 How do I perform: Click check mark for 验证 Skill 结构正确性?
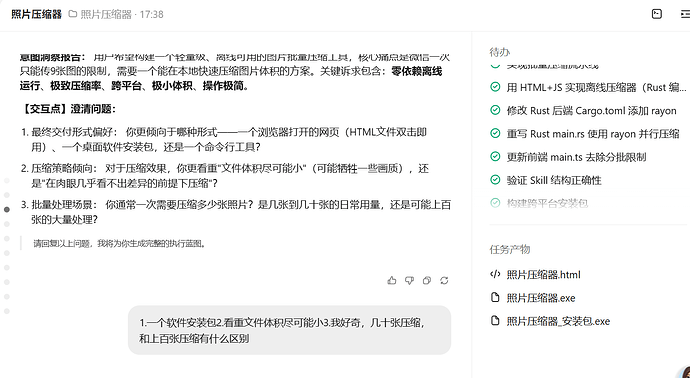[x=495, y=180]
